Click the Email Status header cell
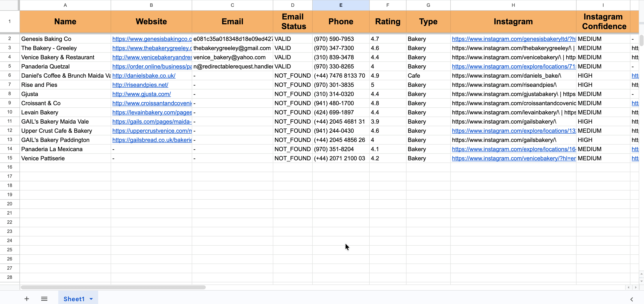Image resolution: width=644 pixels, height=304 pixels. 293,21
